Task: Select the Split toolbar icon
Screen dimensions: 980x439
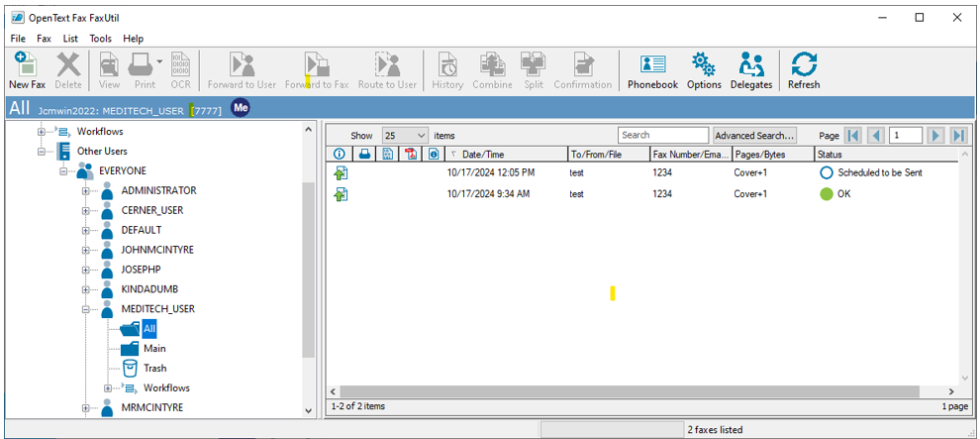Action: coord(534,70)
